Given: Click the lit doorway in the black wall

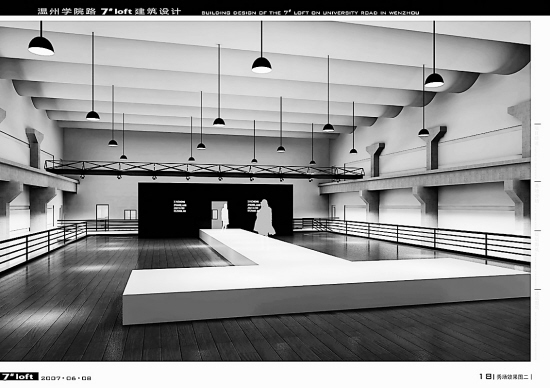Looking at the screenshot, I should [x=219, y=214].
